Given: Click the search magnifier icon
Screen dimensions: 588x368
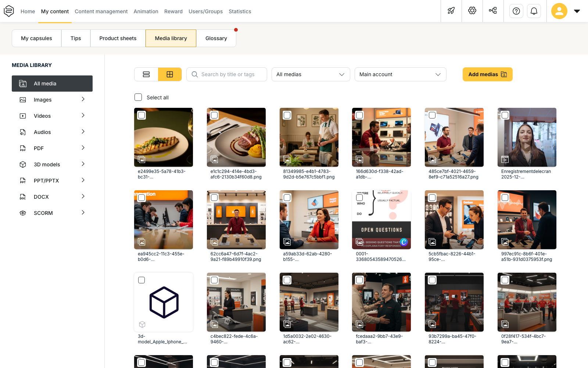Looking at the screenshot, I should click(x=195, y=74).
